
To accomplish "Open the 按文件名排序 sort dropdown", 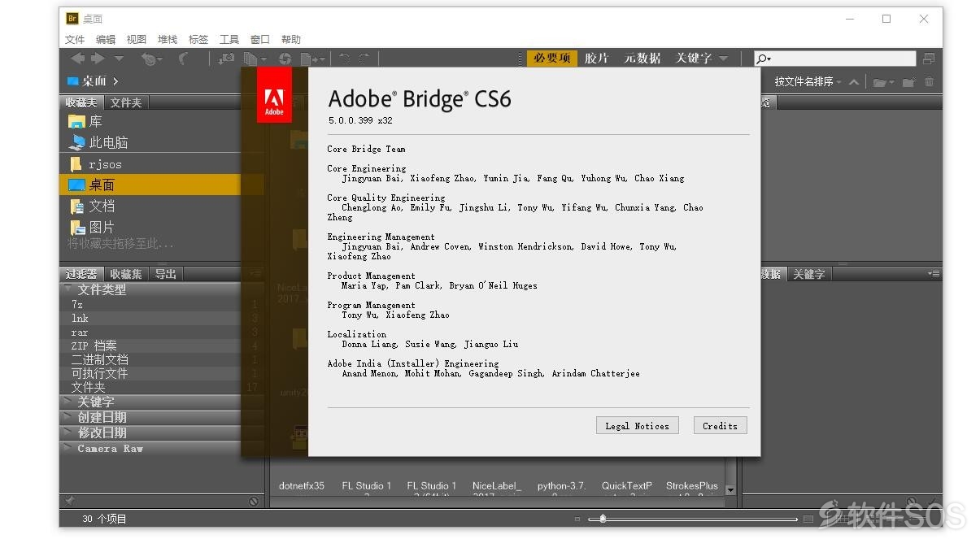I will click(808, 81).
